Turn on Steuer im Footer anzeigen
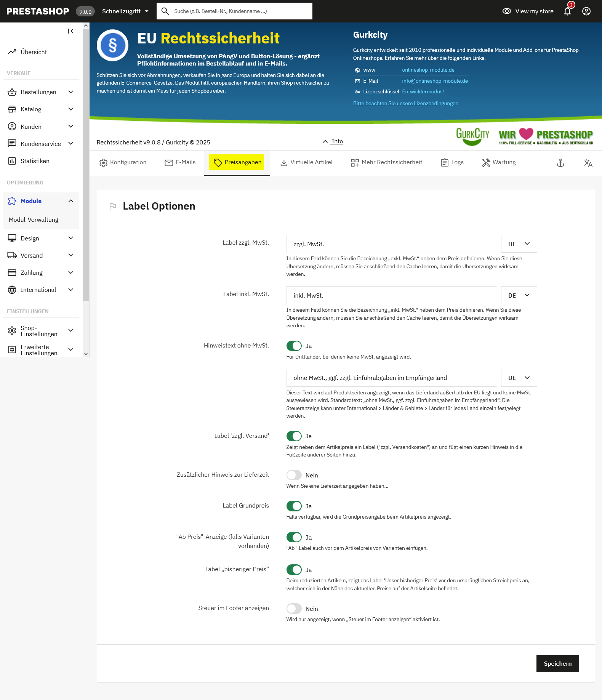This screenshot has width=602, height=700. pos(294,609)
